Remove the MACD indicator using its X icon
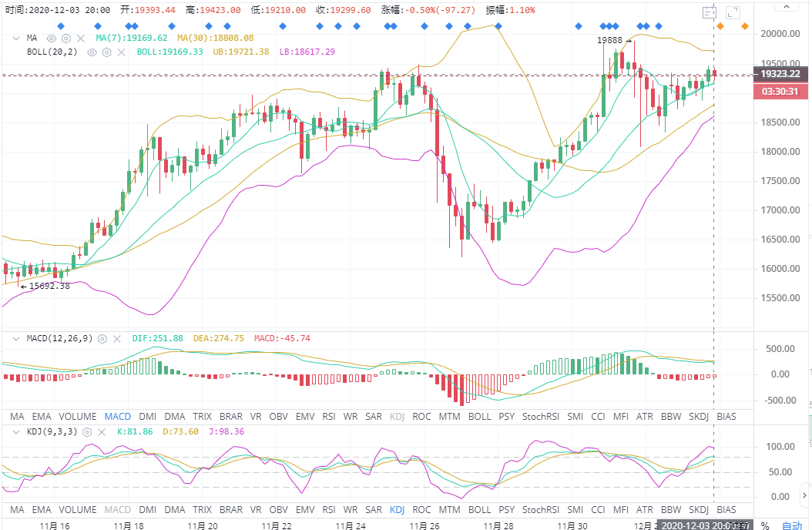This screenshot has height=530, width=812. (x=116, y=338)
